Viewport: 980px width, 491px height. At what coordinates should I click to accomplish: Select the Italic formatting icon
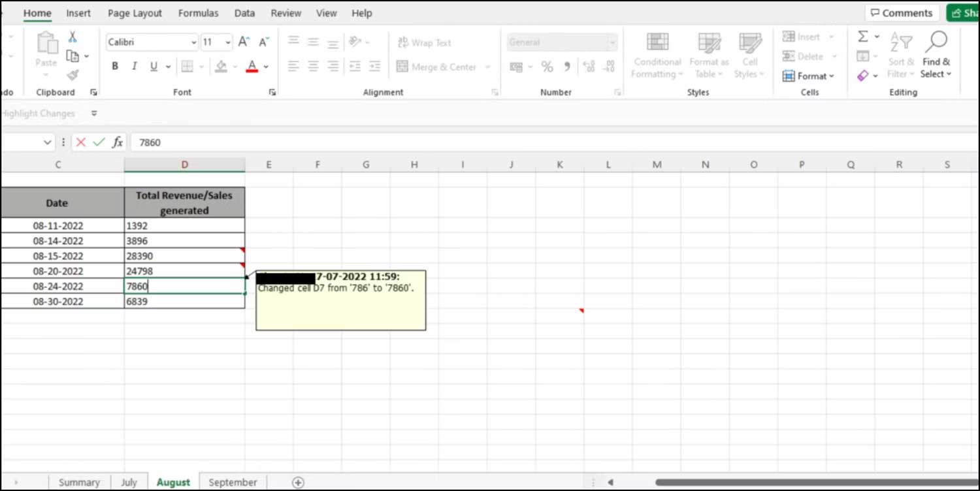134,66
